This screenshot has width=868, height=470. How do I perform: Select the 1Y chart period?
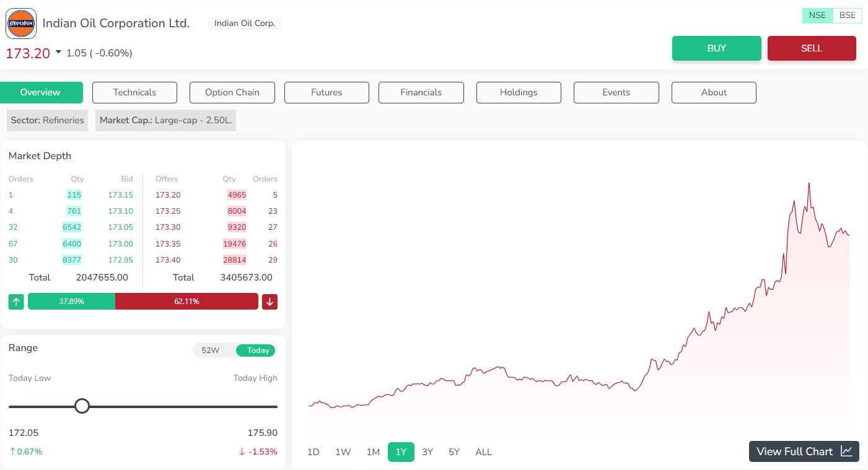401,452
